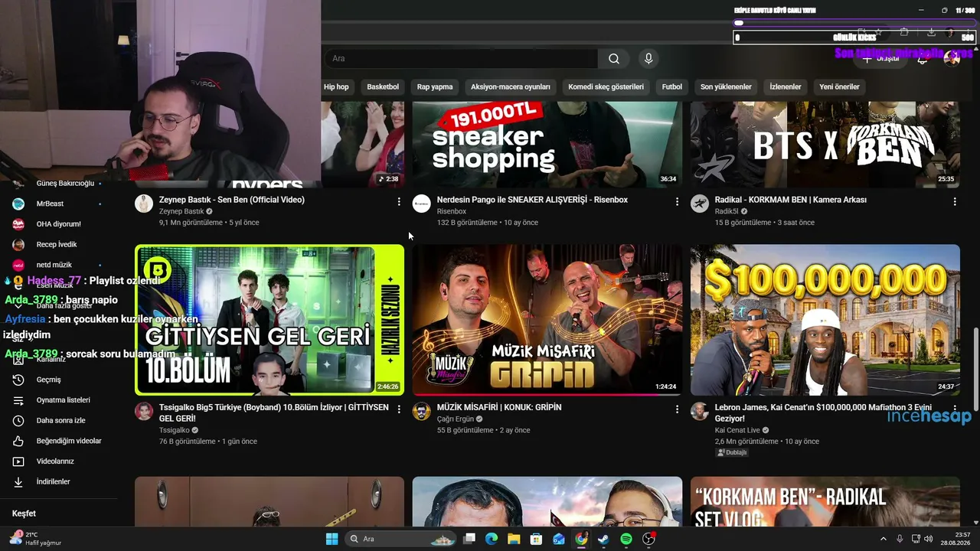980x551 pixels.
Task: Select the Son yüklenenler filter chip
Action: tap(726, 87)
